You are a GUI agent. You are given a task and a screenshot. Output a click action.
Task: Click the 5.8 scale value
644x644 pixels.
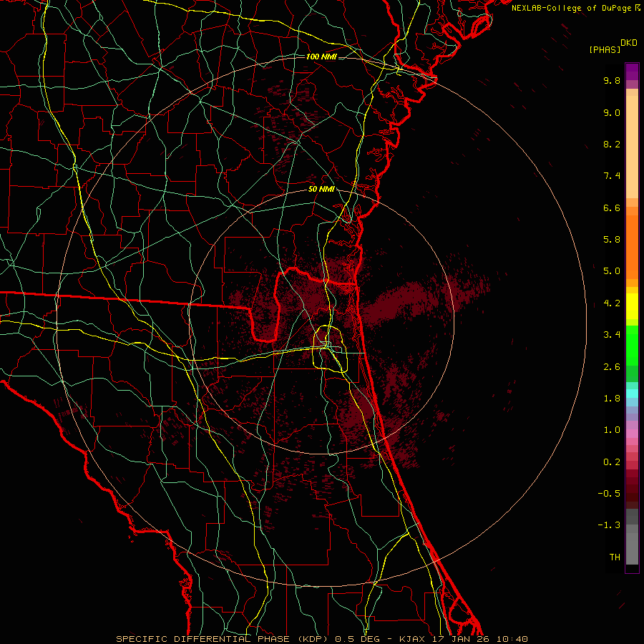[612, 240]
